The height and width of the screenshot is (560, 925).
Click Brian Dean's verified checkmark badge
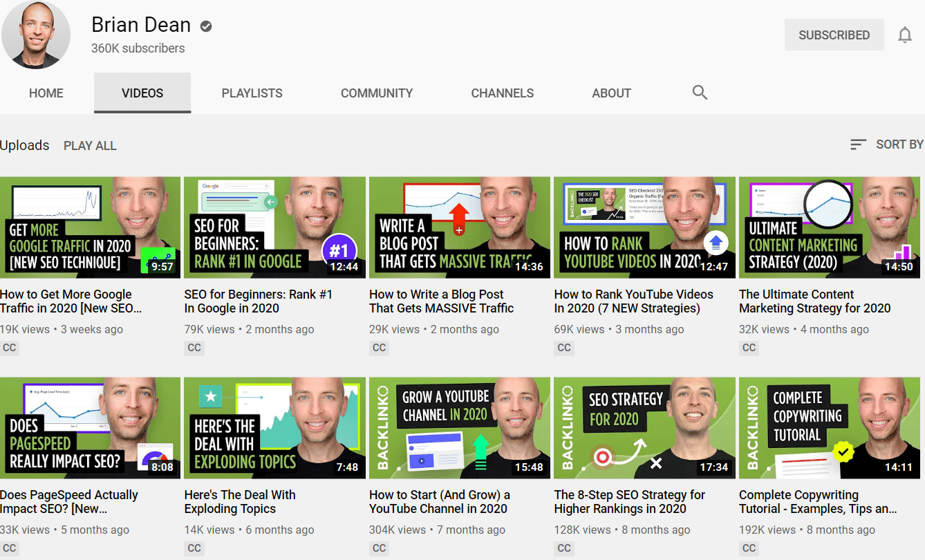click(x=206, y=26)
